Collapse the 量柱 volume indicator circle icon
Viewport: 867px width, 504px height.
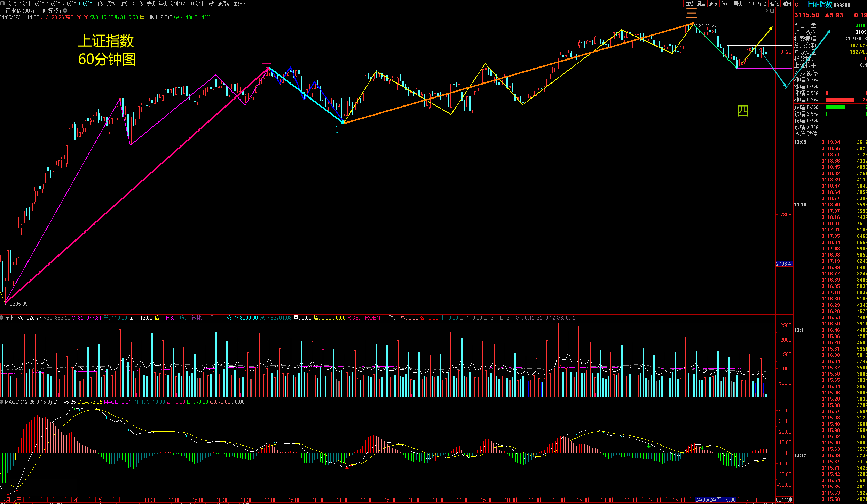point(2,317)
